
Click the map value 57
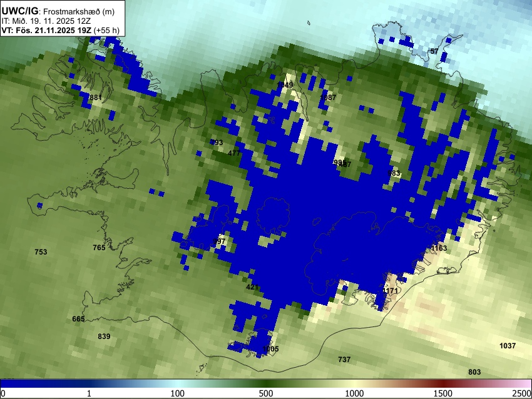click(434, 51)
